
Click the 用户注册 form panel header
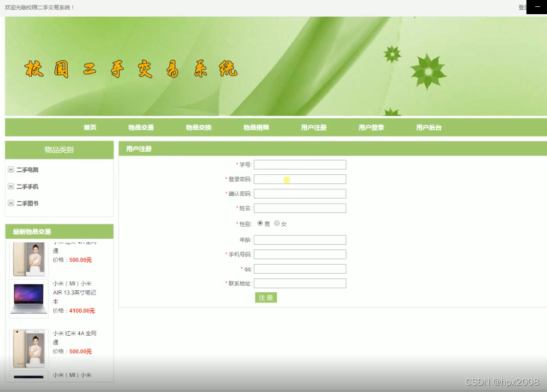(x=333, y=149)
